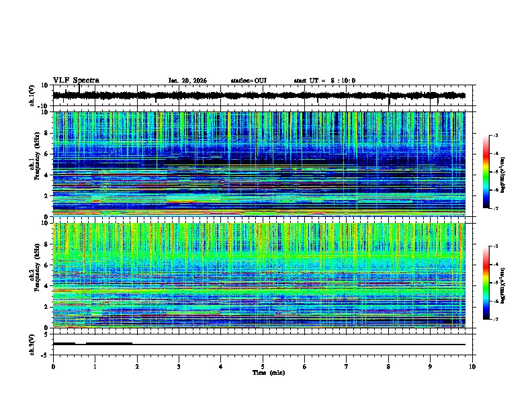The height and width of the screenshot is (411, 532).
Task: Click time axis tick label "8"
Action: pyautogui.click(x=388, y=367)
